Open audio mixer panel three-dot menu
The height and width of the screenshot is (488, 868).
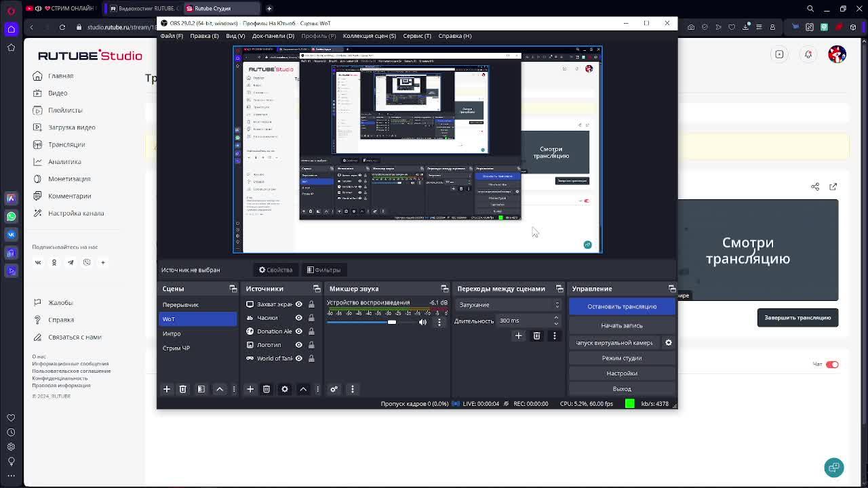[353, 389]
